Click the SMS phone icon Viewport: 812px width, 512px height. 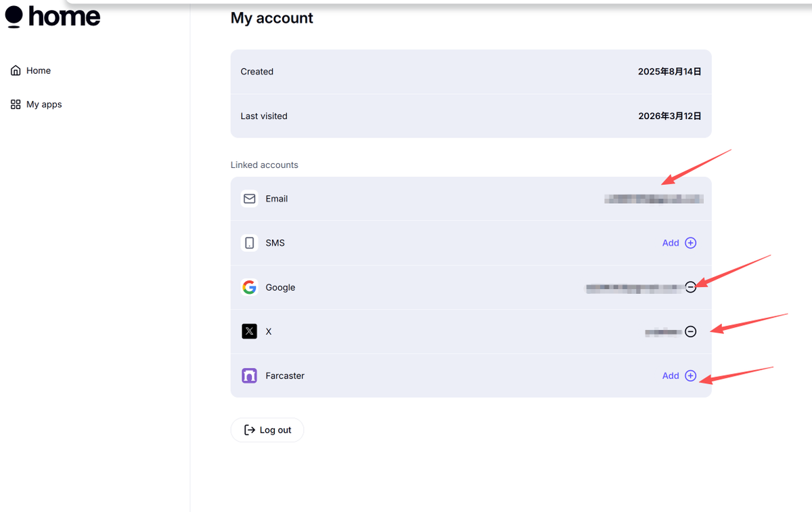(x=250, y=242)
